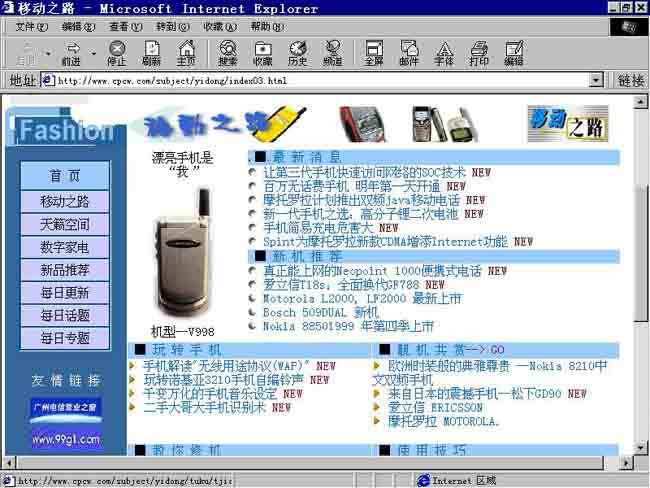Click the page icon in the address bar
The width and height of the screenshot is (650, 488).
pyautogui.click(x=48, y=80)
